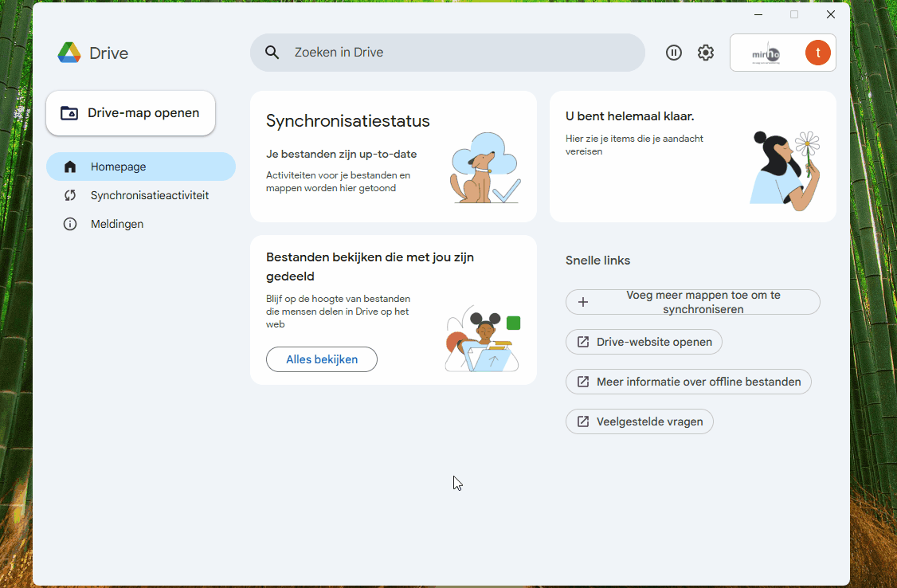
Task: Click the Synchronisatiestatus card
Action: pyautogui.click(x=393, y=156)
